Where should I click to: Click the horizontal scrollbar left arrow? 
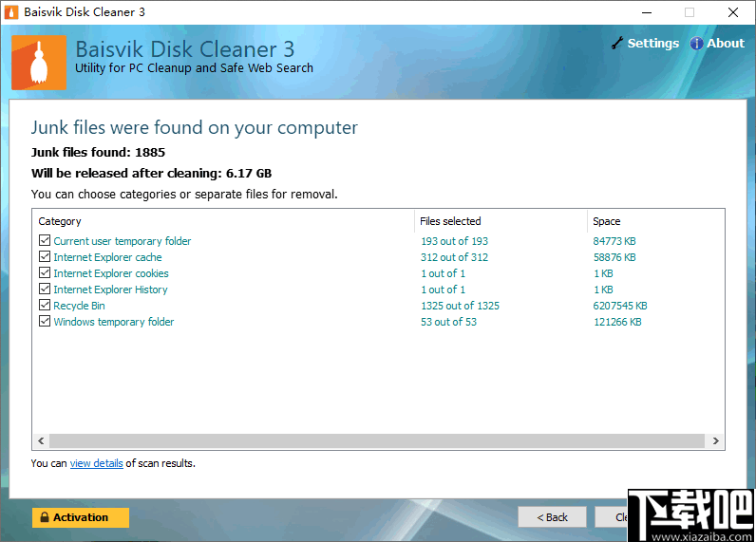point(41,440)
